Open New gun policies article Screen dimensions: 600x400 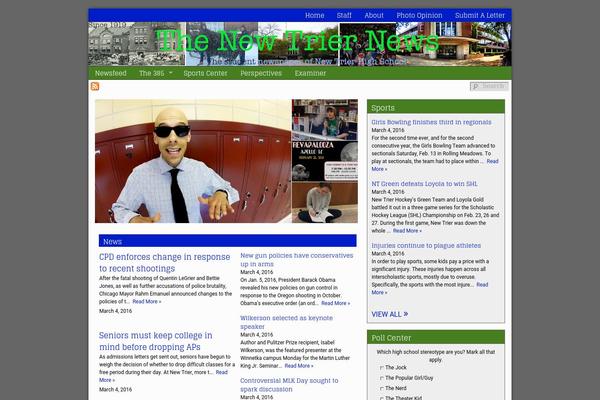point(297,260)
